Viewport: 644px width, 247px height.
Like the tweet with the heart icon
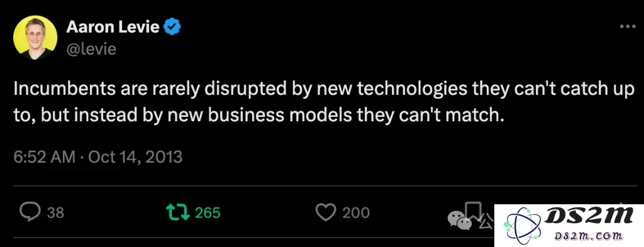[x=326, y=212]
